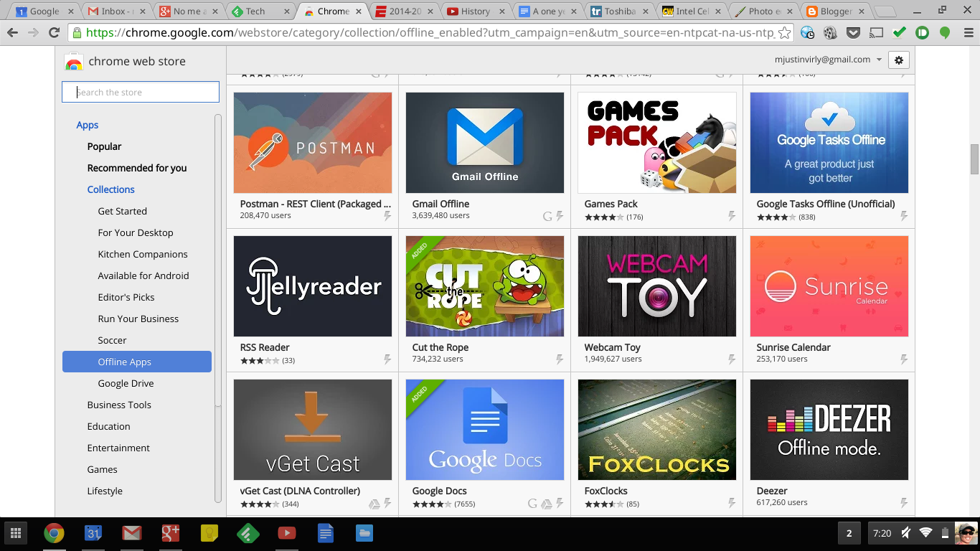
Task: Open the Lifestyle category
Action: click(x=105, y=491)
